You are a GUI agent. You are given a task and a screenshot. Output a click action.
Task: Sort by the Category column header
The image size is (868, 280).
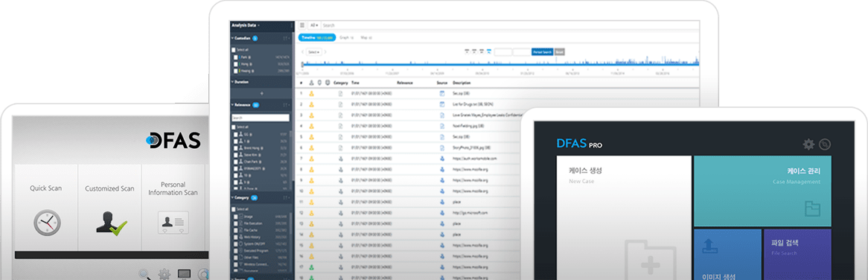340,83
